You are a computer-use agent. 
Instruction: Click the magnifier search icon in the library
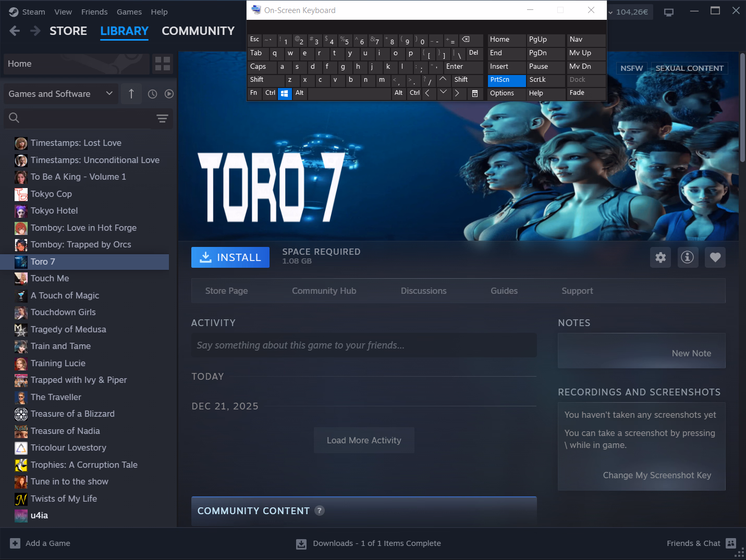click(x=14, y=118)
